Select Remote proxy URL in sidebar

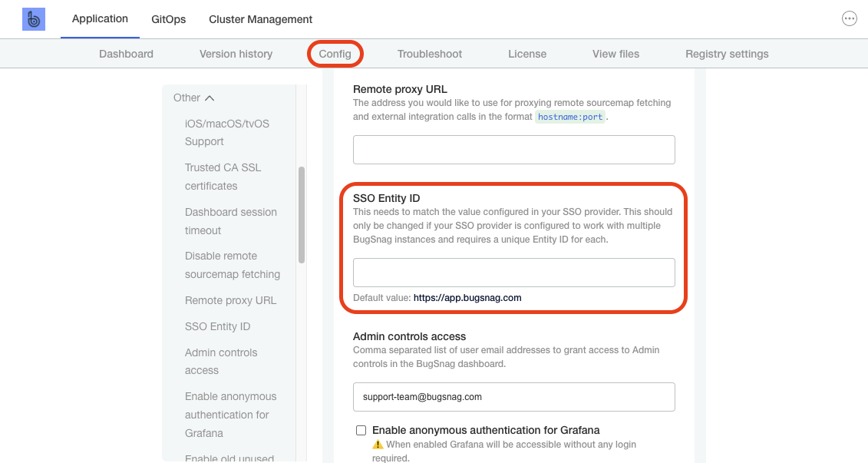[230, 300]
